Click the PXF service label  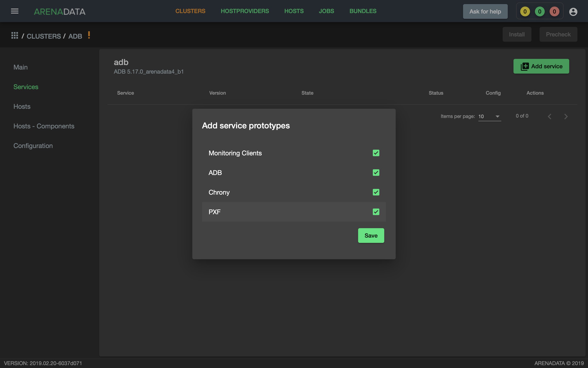214,212
